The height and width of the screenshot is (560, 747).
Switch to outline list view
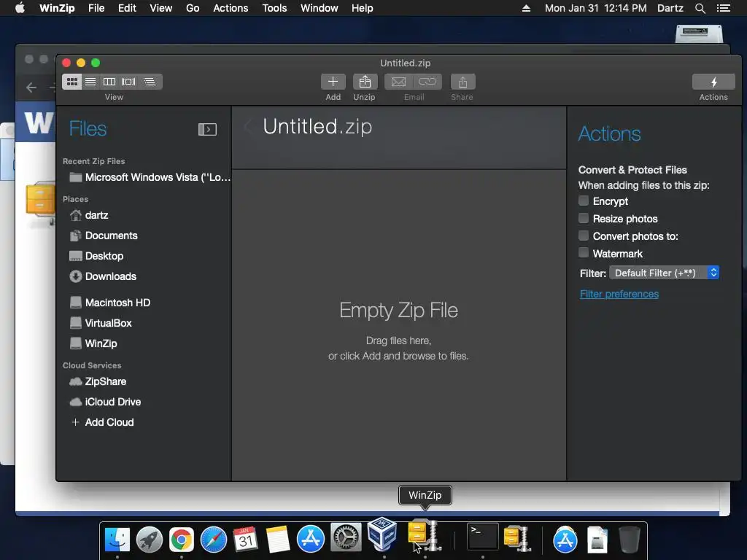click(x=150, y=82)
